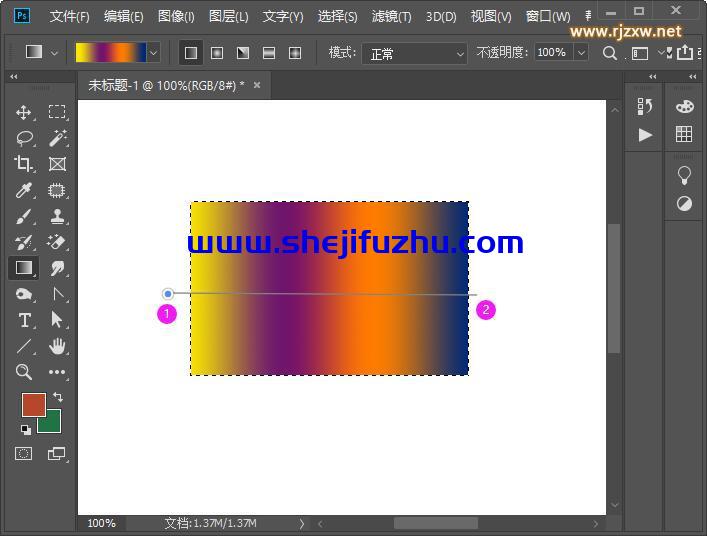The height and width of the screenshot is (536, 707).
Task: Reset default foreground and background colors
Action: coord(26,430)
